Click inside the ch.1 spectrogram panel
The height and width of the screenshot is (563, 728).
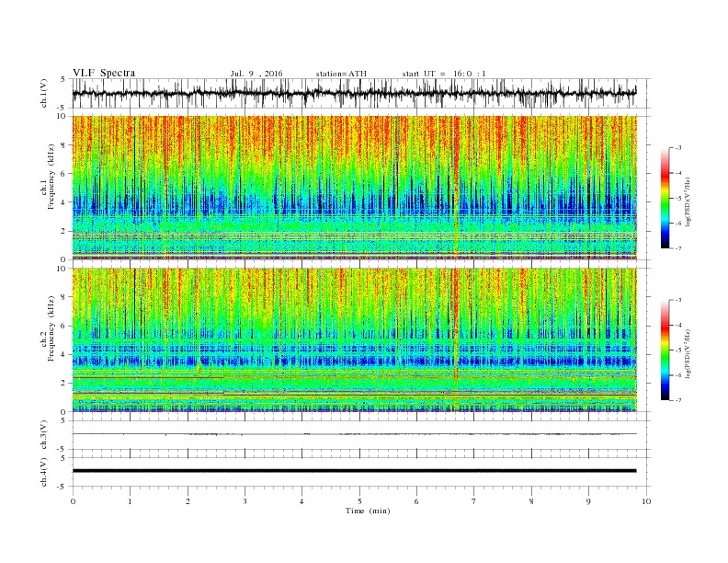[354, 188]
